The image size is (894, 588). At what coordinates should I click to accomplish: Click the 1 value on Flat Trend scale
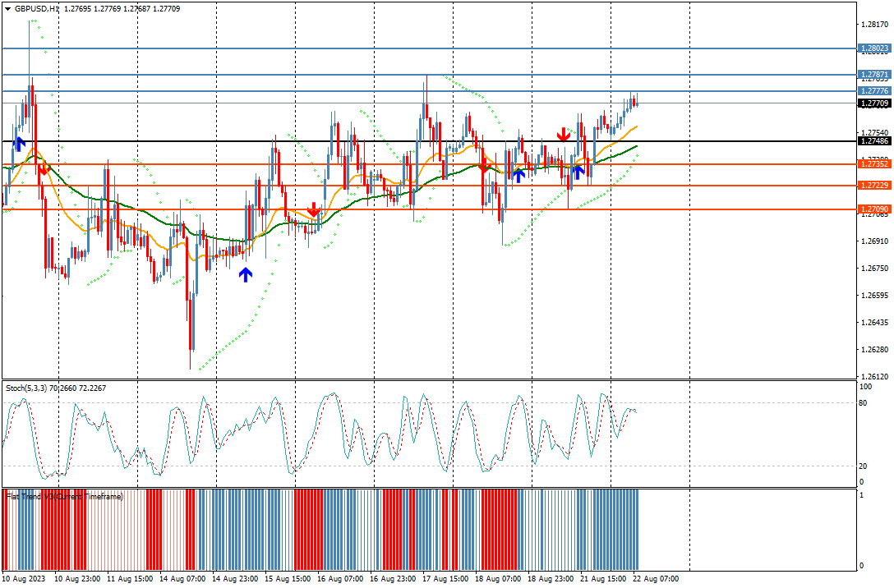click(861, 495)
